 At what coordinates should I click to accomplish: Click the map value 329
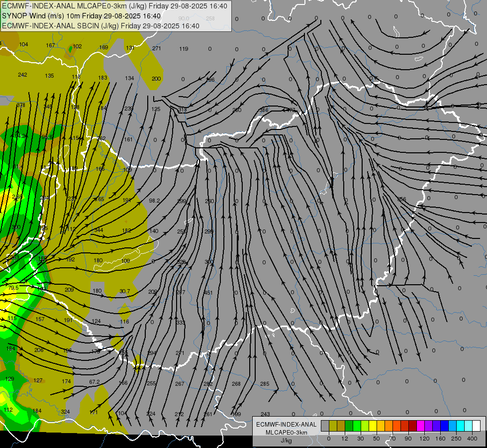coord(181,262)
